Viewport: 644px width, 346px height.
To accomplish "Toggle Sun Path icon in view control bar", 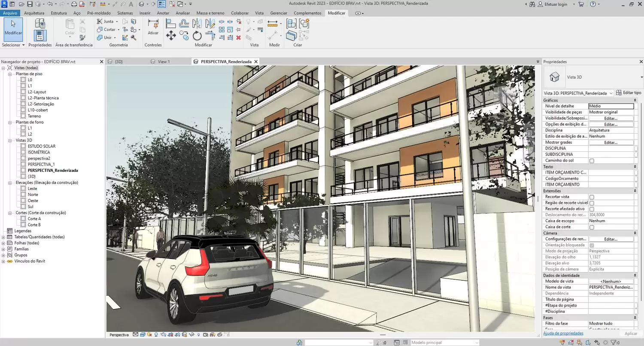I will 149,335.
